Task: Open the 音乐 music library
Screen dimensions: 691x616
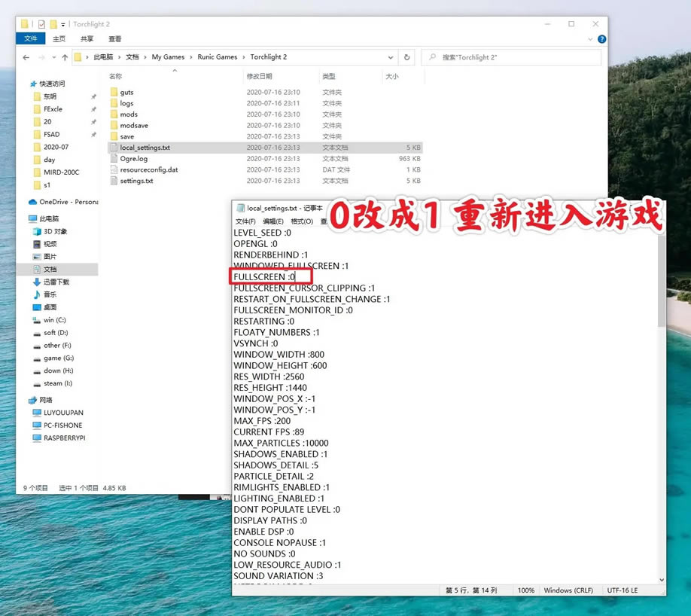Action: pos(50,294)
